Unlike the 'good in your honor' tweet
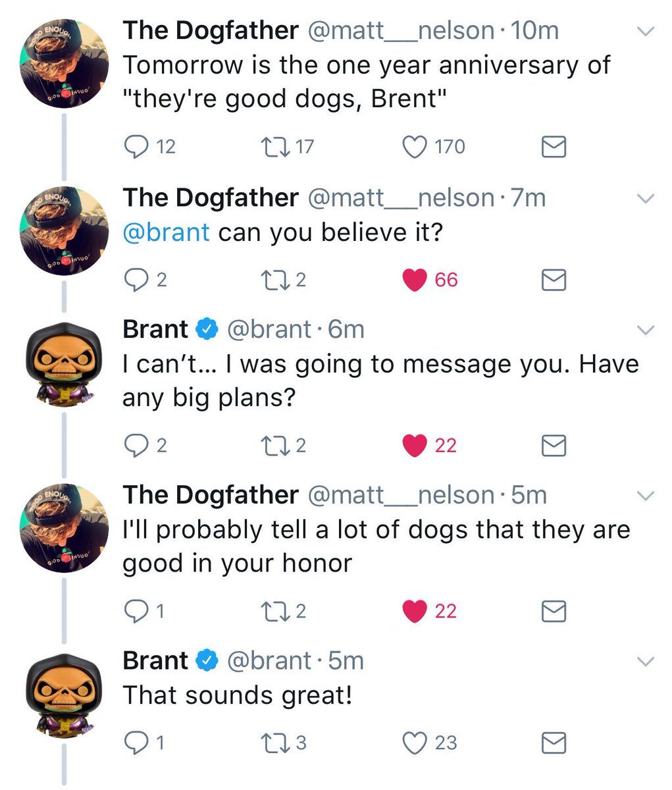This screenshot has width=672, height=790. click(x=415, y=612)
